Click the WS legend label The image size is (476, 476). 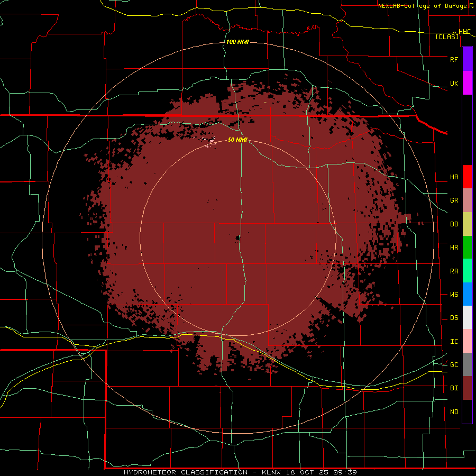coord(454,295)
